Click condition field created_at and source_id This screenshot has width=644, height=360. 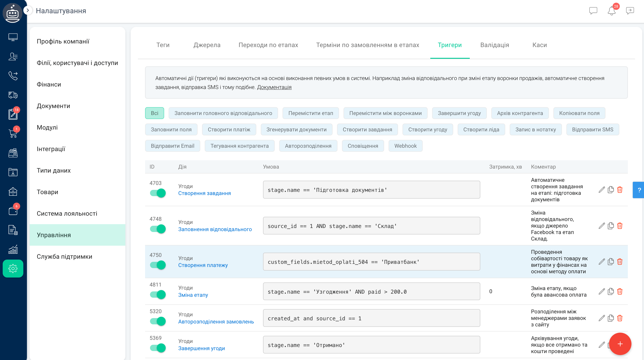pos(372,318)
